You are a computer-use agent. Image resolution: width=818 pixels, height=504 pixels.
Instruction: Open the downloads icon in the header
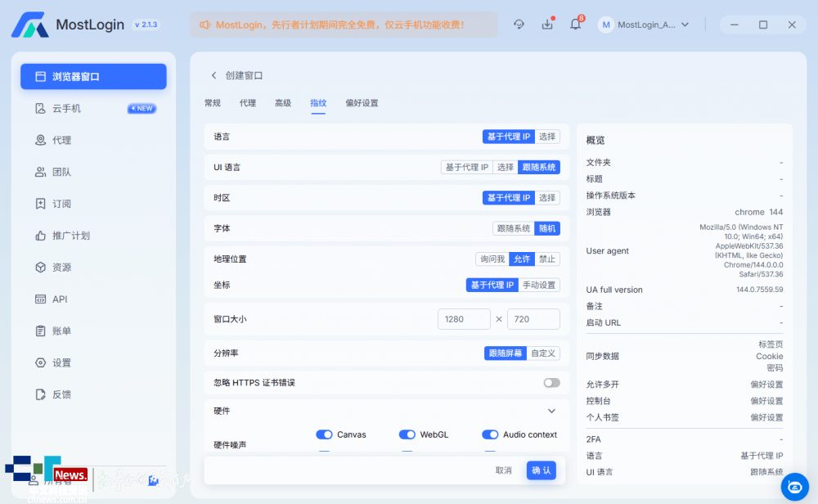pyautogui.click(x=547, y=25)
